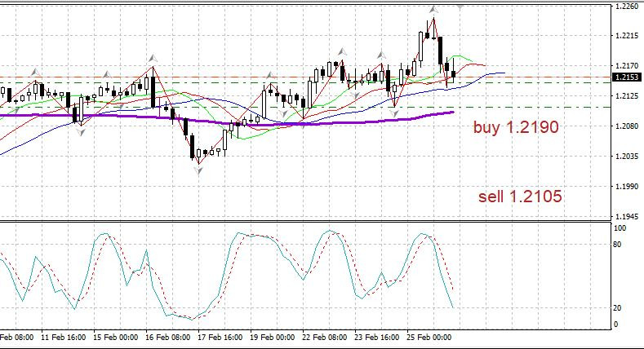This screenshot has width=644, height=349.
Task: Click the 1.1945 price scale value
Action: point(627,216)
